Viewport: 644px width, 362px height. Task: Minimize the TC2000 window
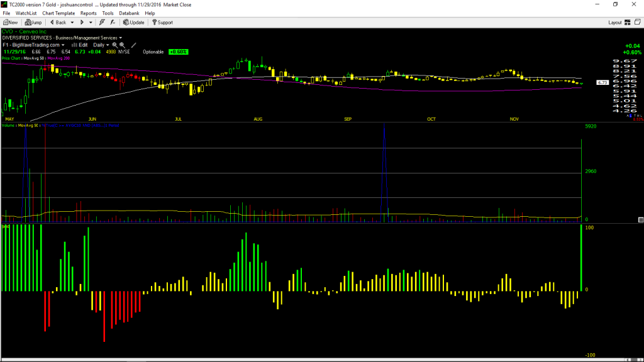click(x=597, y=4)
